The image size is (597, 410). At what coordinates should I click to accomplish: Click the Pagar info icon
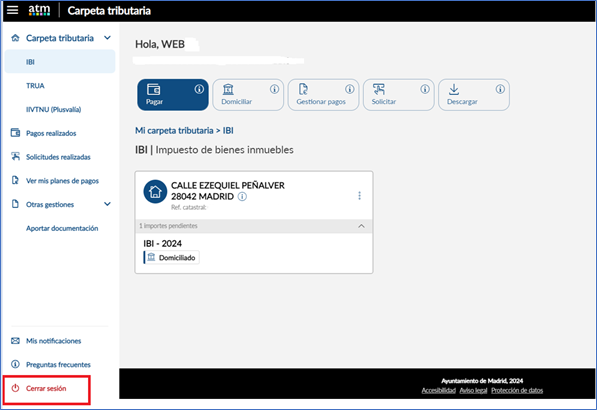(199, 89)
